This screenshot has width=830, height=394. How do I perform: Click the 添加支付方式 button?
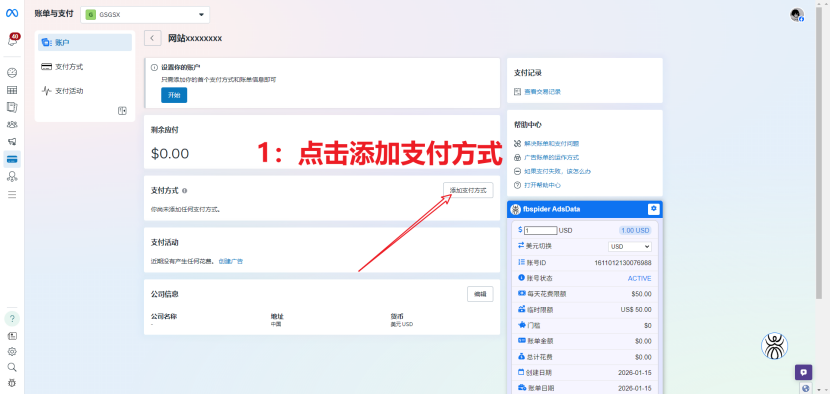(x=468, y=190)
